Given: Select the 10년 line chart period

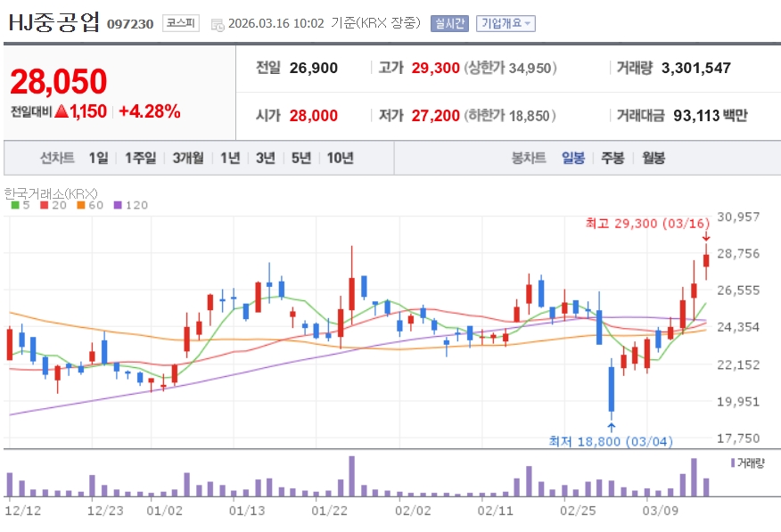Looking at the screenshot, I should click(x=340, y=158).
